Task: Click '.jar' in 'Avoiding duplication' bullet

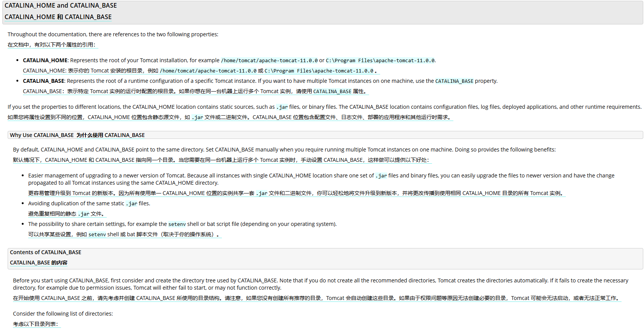Action: tap(131, 204)
